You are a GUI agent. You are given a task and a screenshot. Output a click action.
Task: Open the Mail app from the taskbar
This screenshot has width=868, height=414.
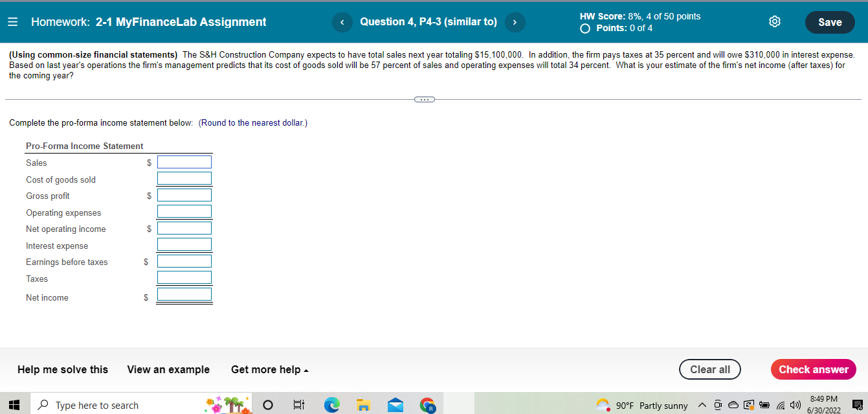click(395, 404)
